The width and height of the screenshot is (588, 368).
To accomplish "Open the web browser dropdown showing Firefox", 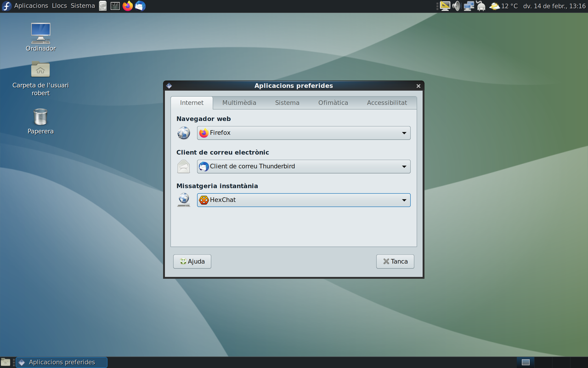I will (304, 133).
